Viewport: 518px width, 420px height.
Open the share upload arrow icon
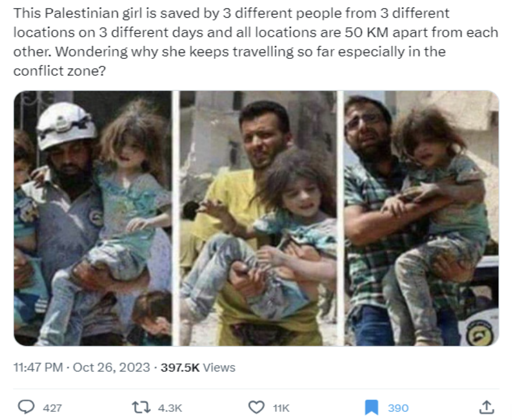click(487, 407)
